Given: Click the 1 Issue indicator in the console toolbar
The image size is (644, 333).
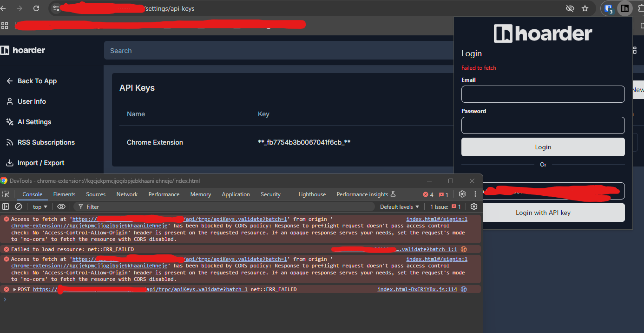Looking at the screenshot, I should click(x=446, y=206).
